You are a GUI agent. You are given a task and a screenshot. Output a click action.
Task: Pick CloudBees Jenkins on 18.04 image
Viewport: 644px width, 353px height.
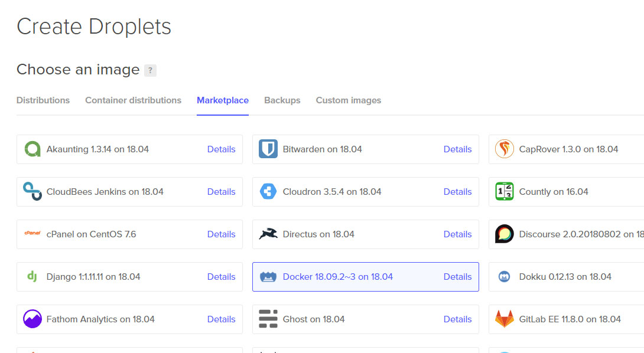[129, 192]
